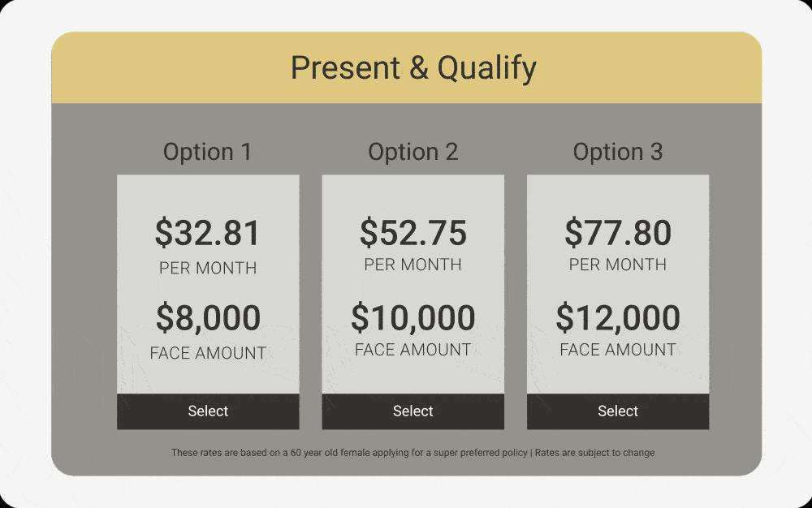Click the $10,000 face amount value
The height and width of the screenshot is (508, 812).
412,317
